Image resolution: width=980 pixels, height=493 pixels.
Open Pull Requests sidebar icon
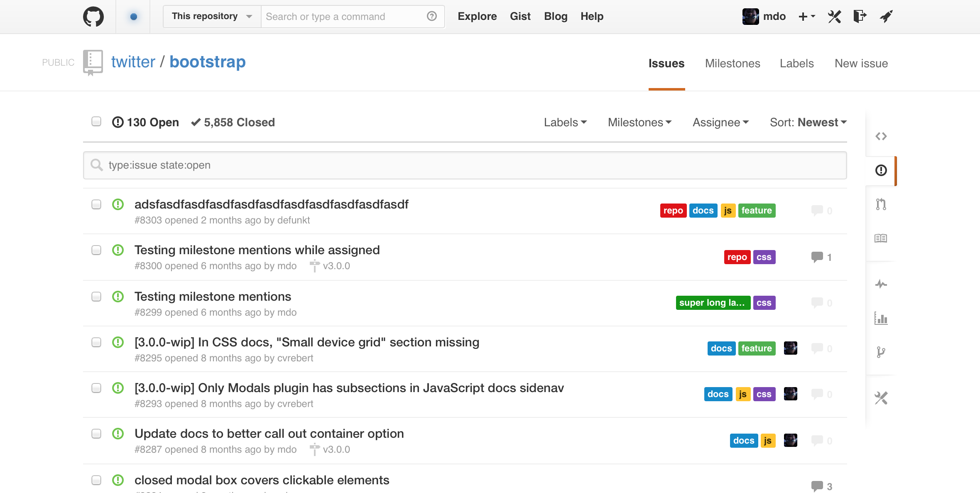click(x=881, y=204)
